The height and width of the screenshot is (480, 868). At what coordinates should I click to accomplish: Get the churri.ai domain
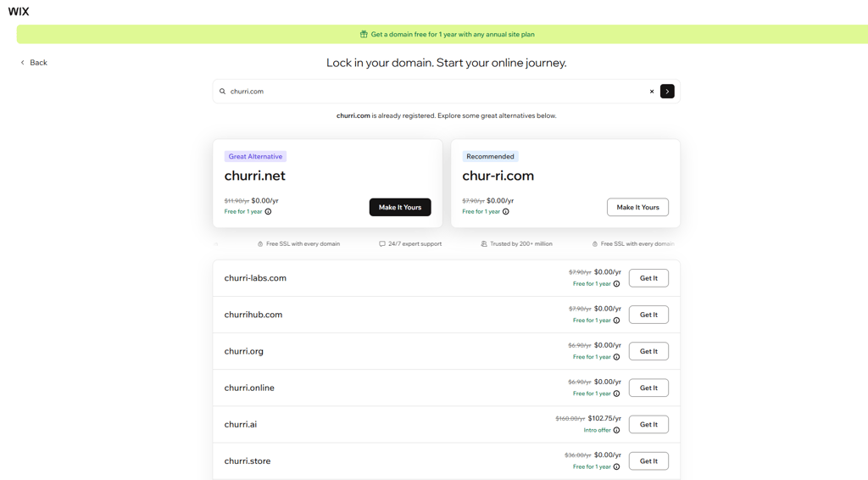tap(648, 424)
